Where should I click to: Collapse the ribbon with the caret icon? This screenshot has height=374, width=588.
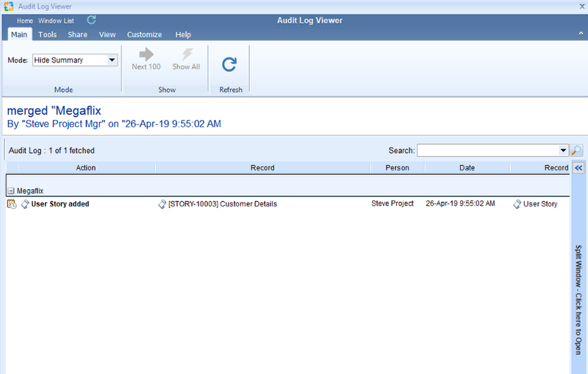[x=581, y=34]
